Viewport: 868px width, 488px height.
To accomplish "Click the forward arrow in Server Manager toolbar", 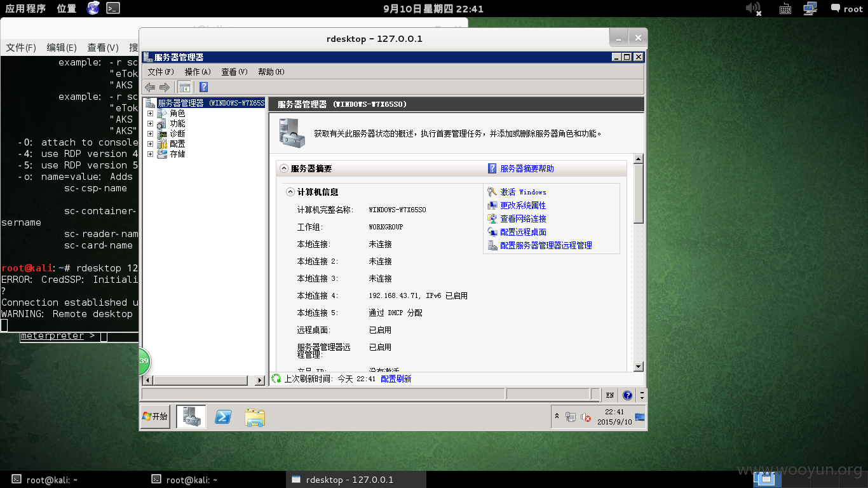I will [x=165, y=87].
